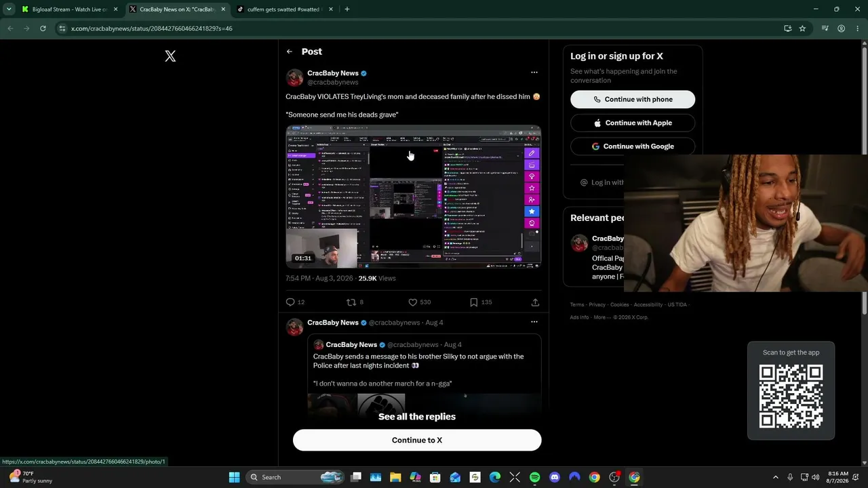Open the weather widget showing 70°F
The width and height of the screenshot is (868, 488).
31,477
